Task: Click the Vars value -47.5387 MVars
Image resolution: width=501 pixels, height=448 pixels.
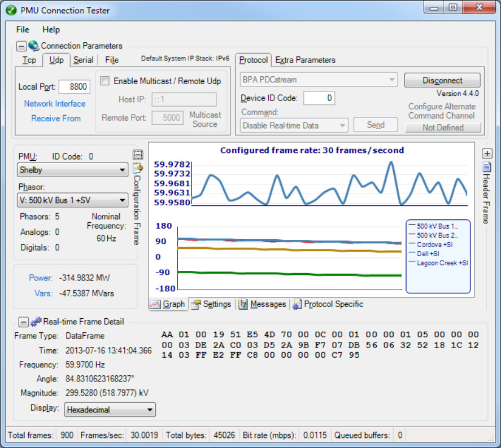Action: [x=86, y=293]
